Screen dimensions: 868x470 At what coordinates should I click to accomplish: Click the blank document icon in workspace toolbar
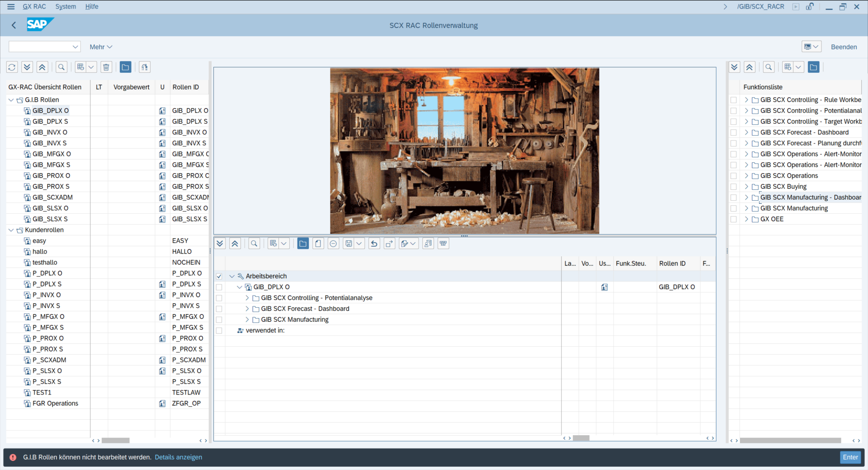318,244
